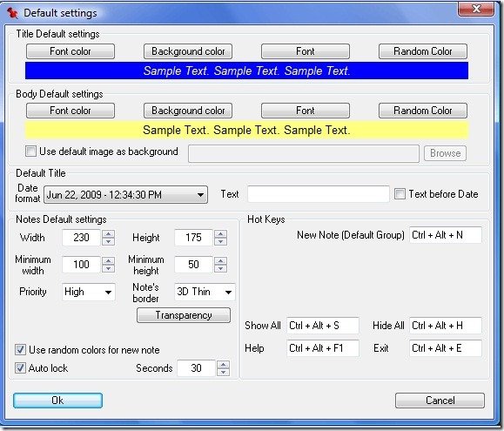
Task: Click the yellow body sample text bar
Action: pyautogui.click(x=246, y=130)
